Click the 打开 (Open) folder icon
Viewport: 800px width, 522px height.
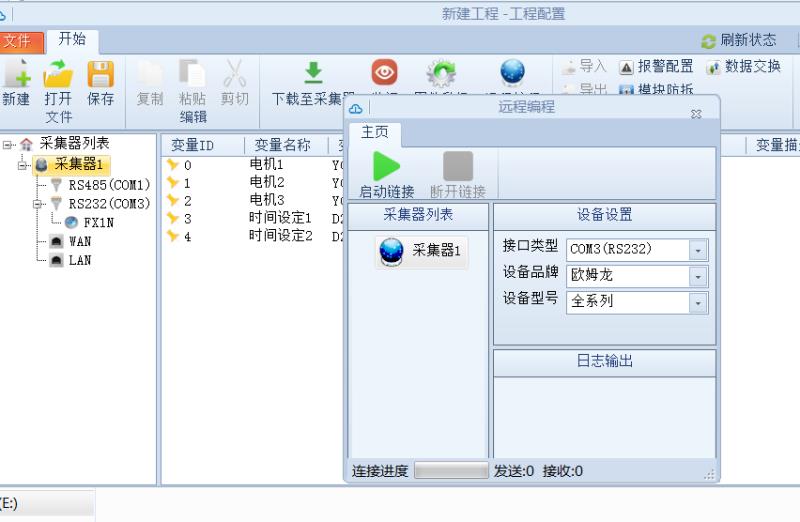coord(58,74)
